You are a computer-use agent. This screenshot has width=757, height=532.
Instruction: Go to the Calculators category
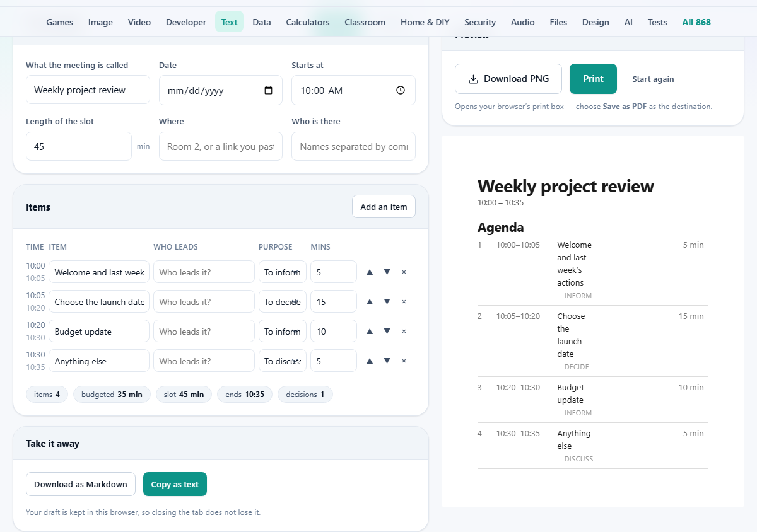coord(308,22)
